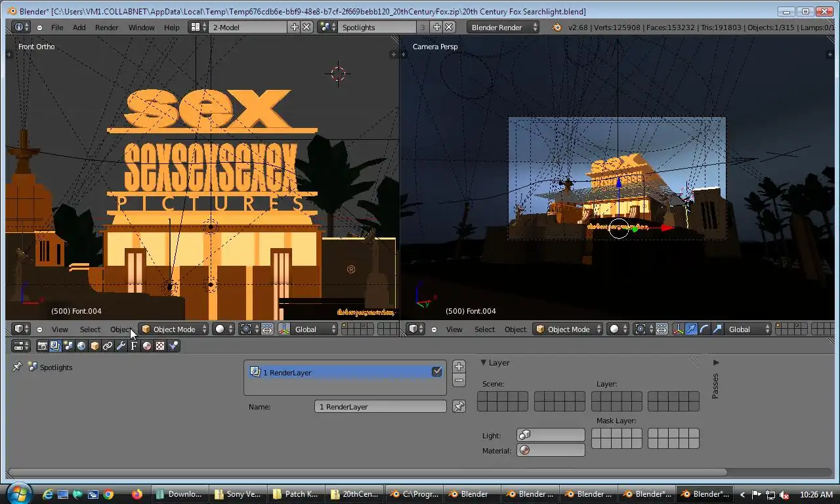Open the Font data F tab
The width and height of the screenshot is (840, 504).
pyautogui.click(x=134, y=346)
